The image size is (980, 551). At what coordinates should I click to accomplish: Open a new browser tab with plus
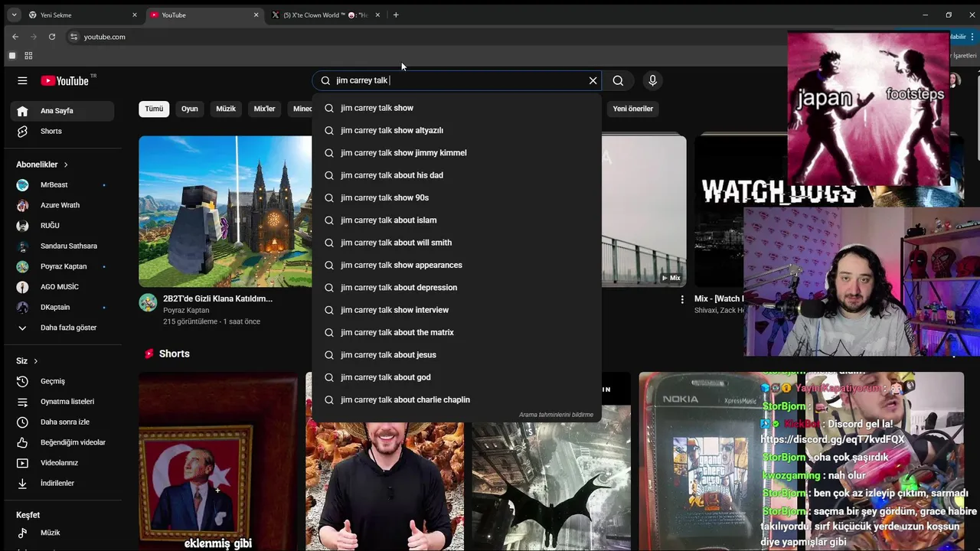[396, 15]
